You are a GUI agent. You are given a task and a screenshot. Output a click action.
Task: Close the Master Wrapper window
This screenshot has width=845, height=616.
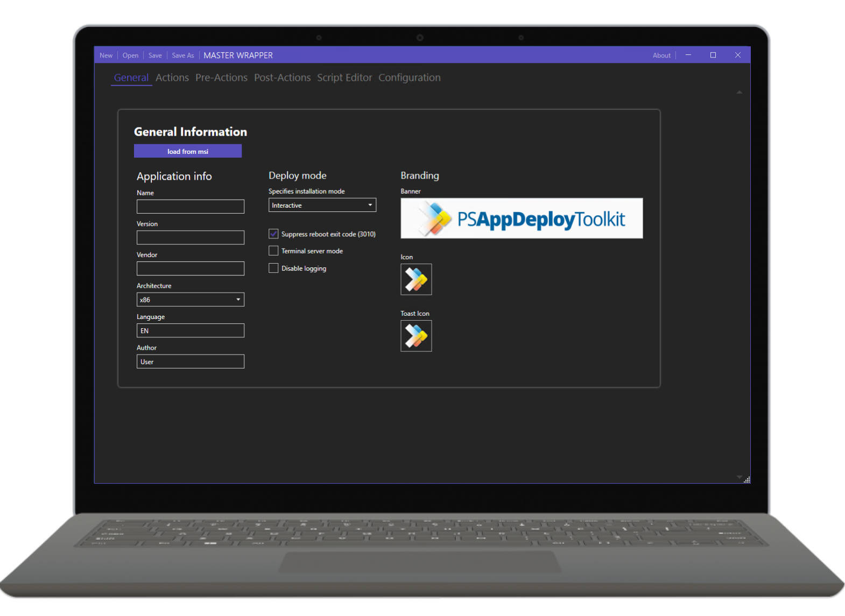tap(737, 55)
